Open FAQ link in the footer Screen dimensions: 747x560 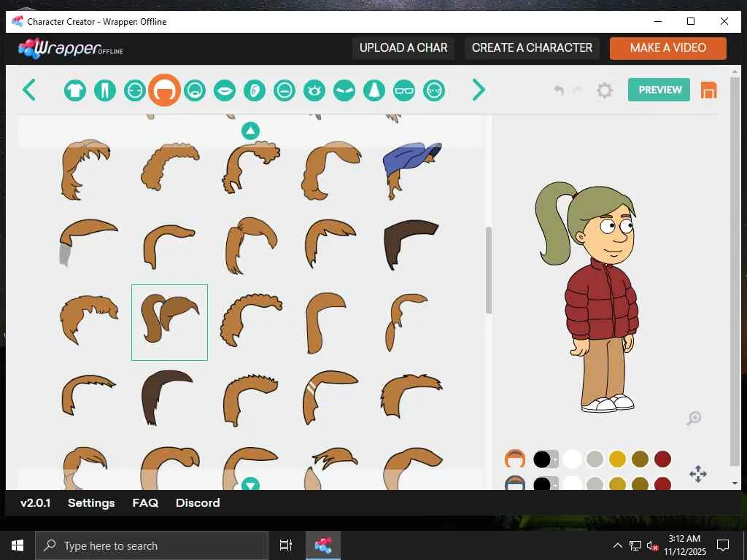tap(145, 503)
